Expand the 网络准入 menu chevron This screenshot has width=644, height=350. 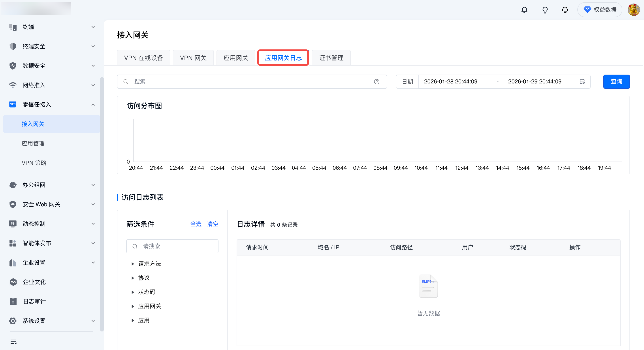[93, 85]
